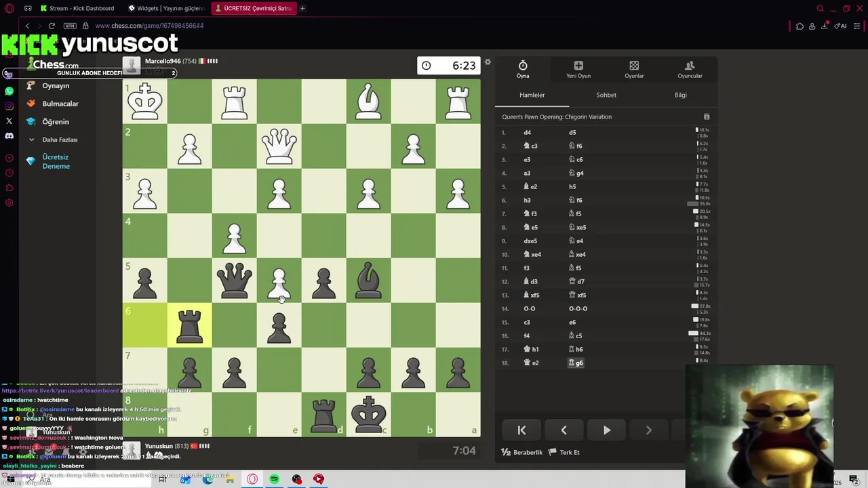Click the Opera menu logo
Image resolution: width=868 pixels, height=488 pixels.
pos(9,8)
